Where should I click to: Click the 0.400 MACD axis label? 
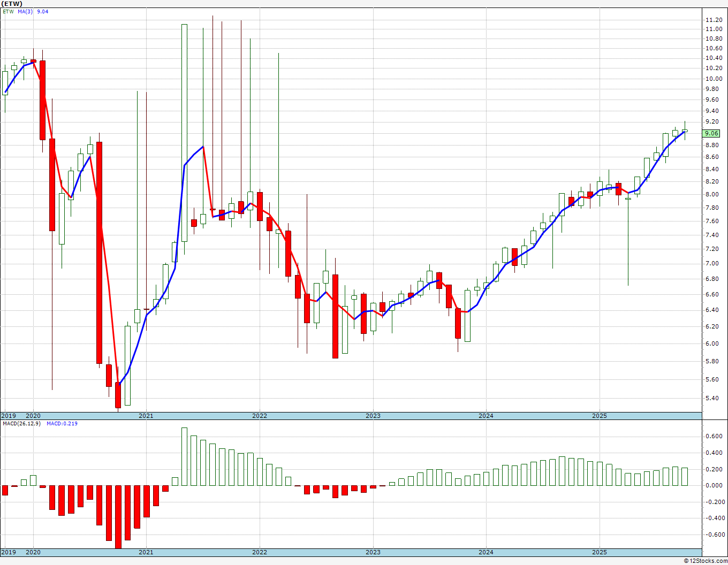point(713,453)
